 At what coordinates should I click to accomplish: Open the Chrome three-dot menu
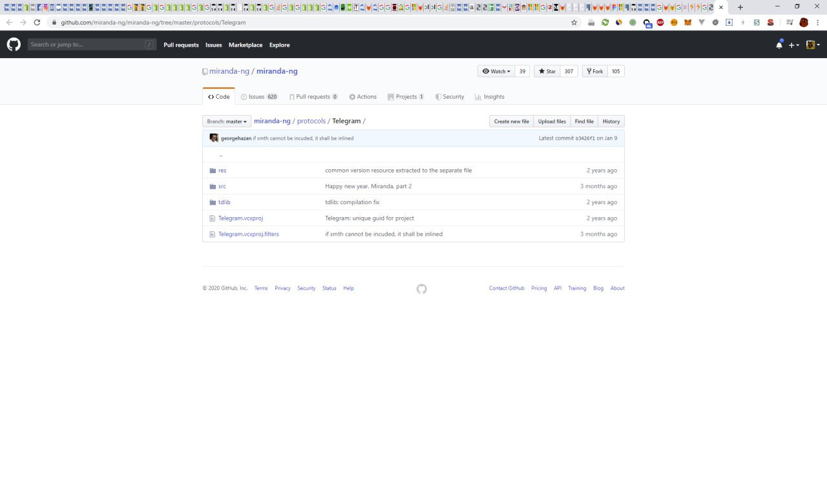tap(817, 22)
